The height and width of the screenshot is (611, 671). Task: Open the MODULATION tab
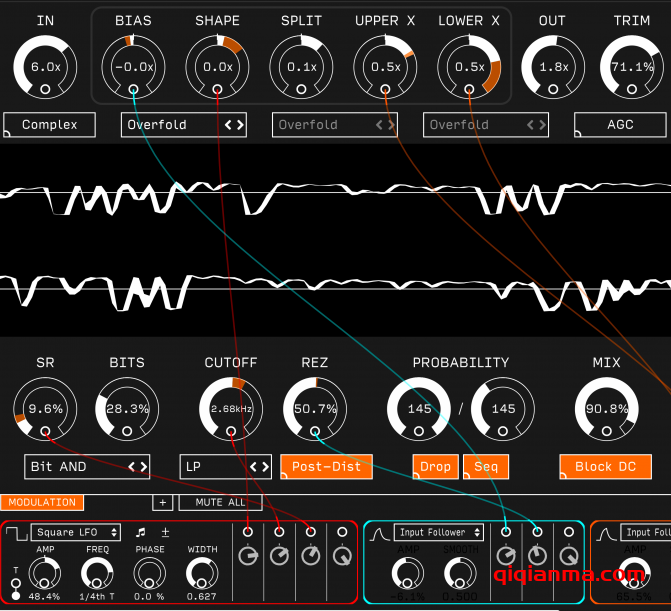42,502
